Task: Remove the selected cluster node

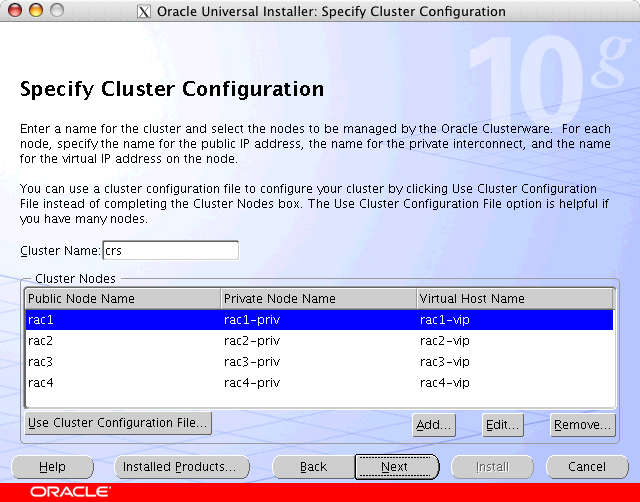Action: click(582, 425)
